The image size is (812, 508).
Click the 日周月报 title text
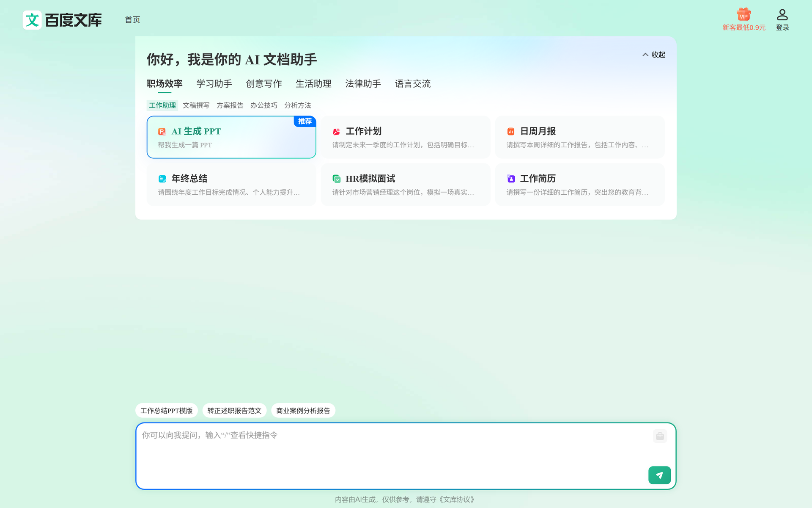tap(538, 131)
